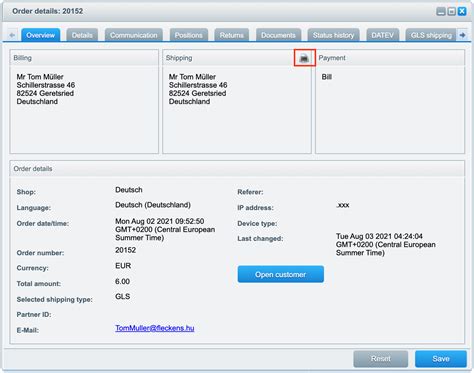Click the Device type label
The image size is (474, 373).
point(257,224)
